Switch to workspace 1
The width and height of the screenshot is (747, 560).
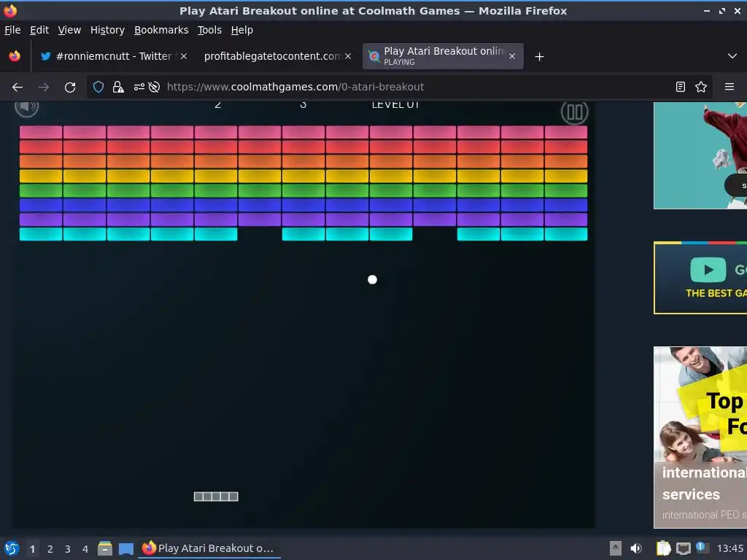click(x=32, y=549)
